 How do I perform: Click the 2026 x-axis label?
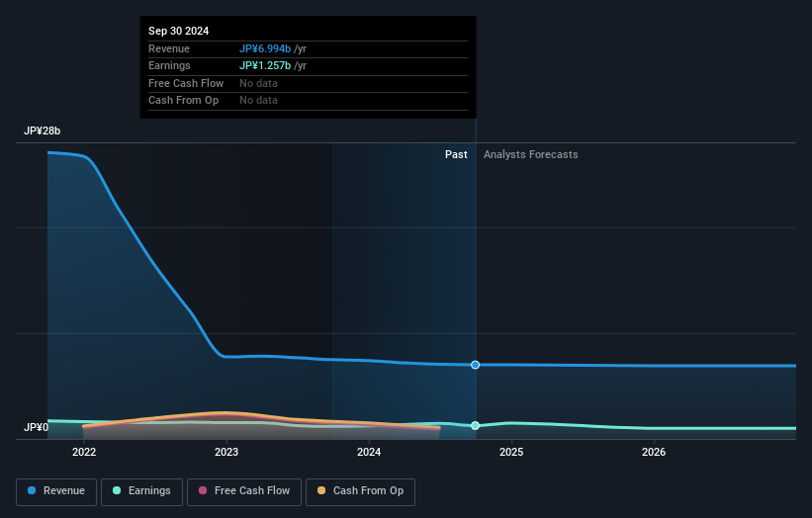[x=654, y=452]
